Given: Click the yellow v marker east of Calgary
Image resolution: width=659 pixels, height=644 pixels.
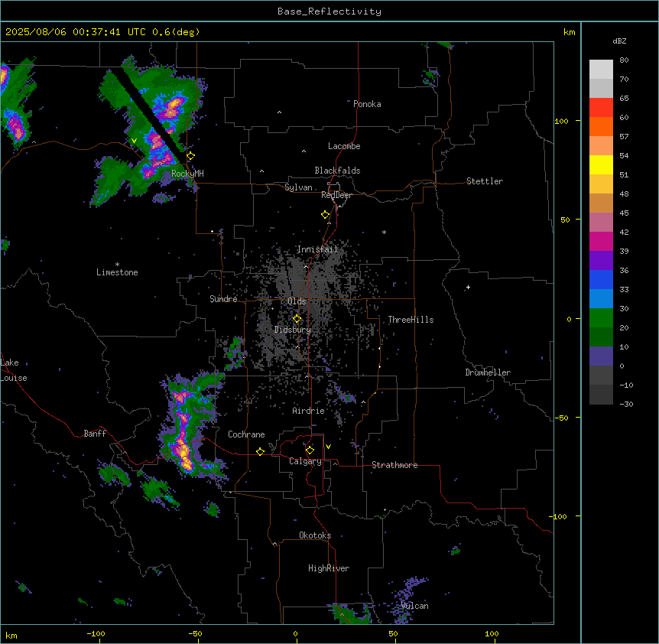Looking at the screenshot, I should (328, 447).
